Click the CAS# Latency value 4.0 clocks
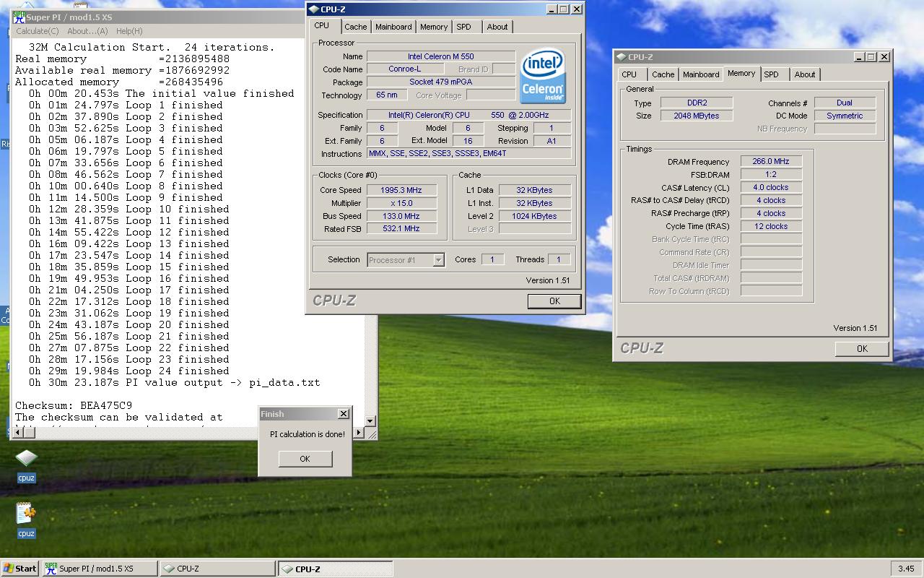The width and height of the screenshot is (924, 578). tap(771, 187)
